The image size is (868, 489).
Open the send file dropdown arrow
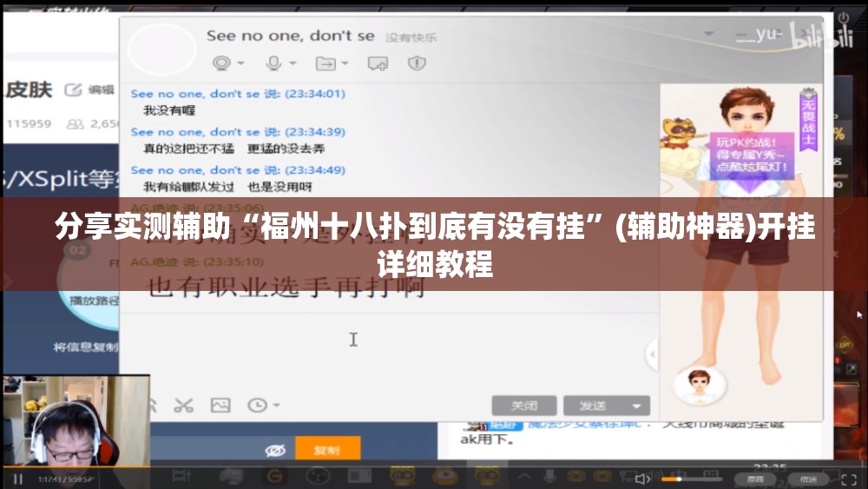(345, 63)
